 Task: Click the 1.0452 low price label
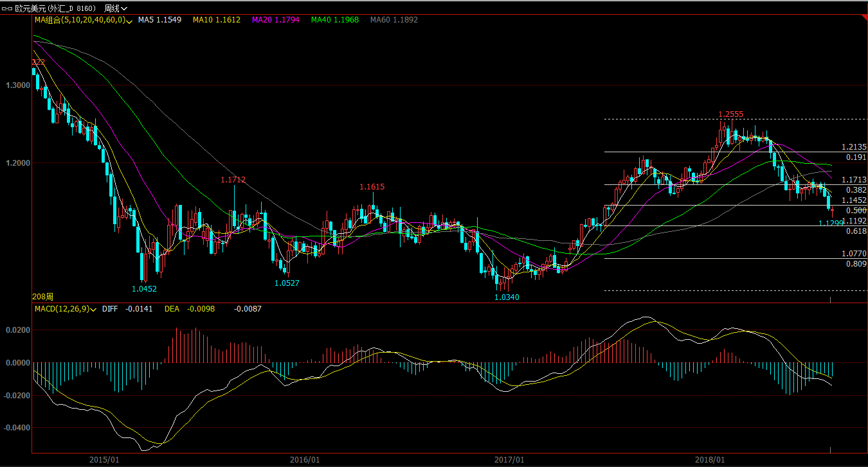point(144,288)
